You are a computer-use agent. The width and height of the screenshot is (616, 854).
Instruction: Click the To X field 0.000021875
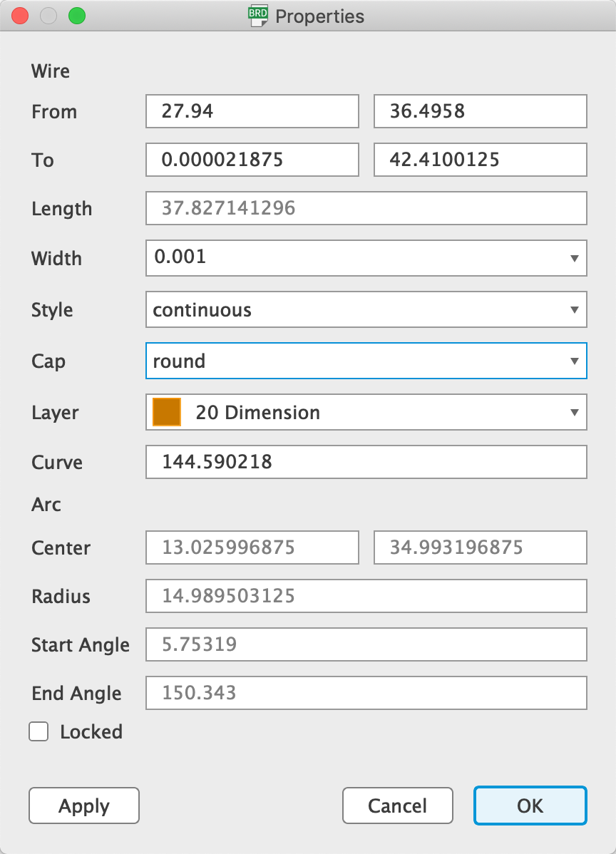click(x=252, y=160)
